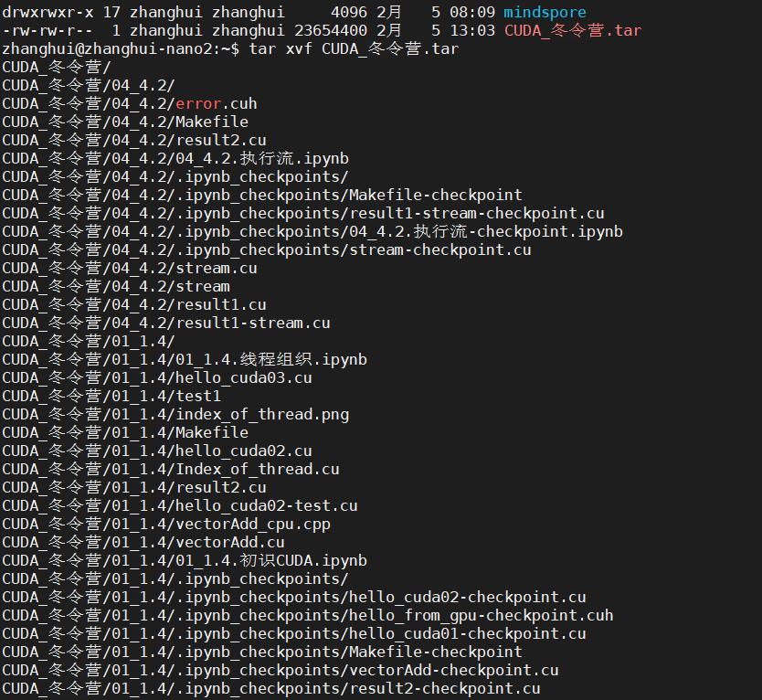Viewport: 762px width, 700px height.
Task: Click the red CUDA_冬令营.tar filename in the listing
Action: [572, 30]
